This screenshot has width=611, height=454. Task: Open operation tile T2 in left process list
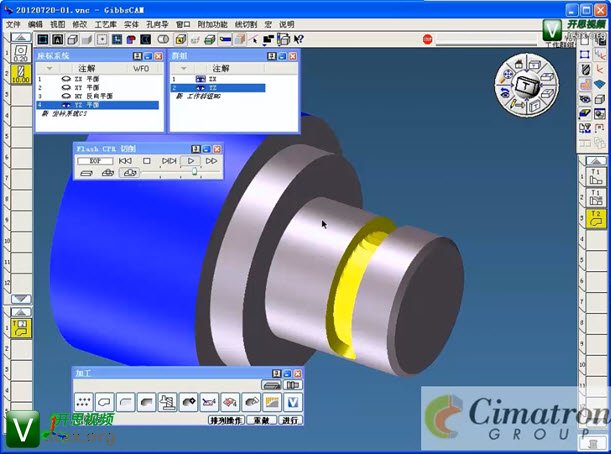[x=21, y=328]
